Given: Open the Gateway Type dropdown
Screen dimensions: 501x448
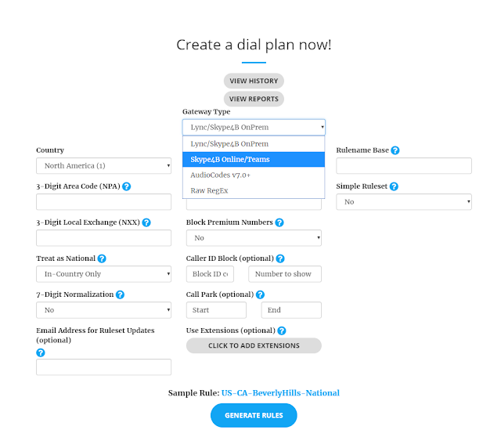Looking at the screenshot, I should coord(254,128).
